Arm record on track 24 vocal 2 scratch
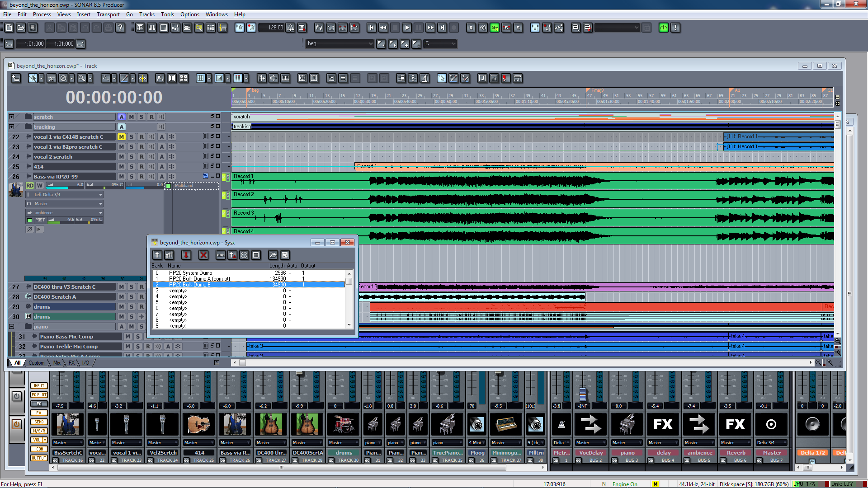The height and width of the screenshot is (488, 868). pyautogui.click(x=142, y=157)
